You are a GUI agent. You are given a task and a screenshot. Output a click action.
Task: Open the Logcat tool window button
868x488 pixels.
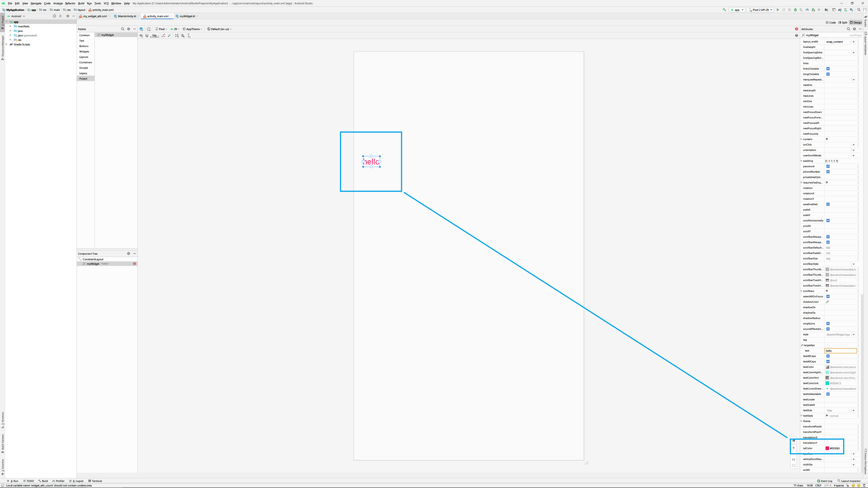[x=76, y=481]
